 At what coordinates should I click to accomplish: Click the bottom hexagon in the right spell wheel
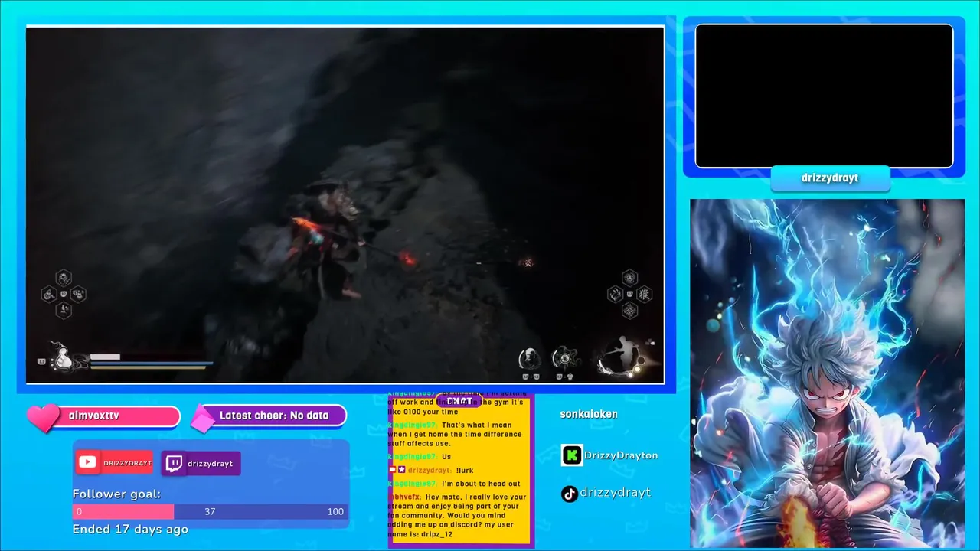(629, 310)
